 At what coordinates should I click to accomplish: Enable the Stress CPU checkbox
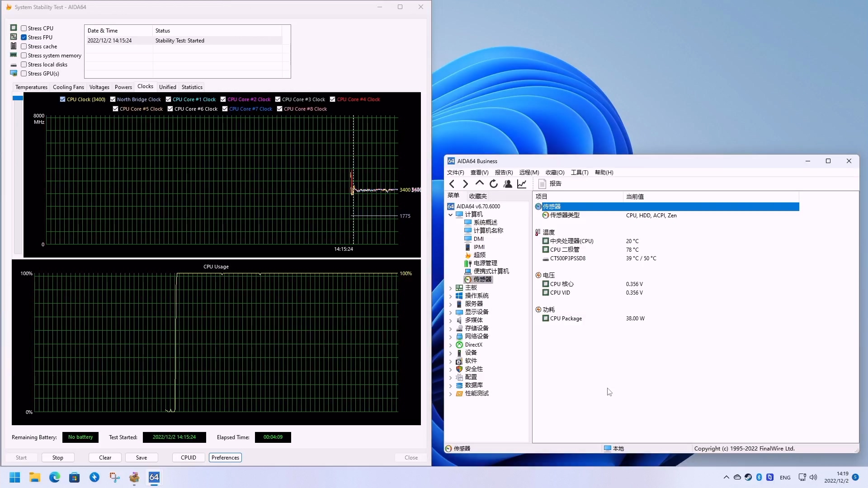pyautogui.click(x=24, y=28)
